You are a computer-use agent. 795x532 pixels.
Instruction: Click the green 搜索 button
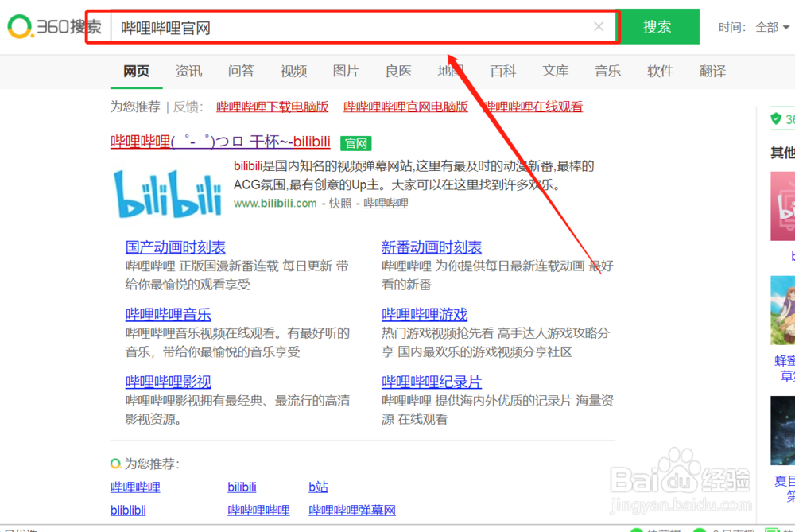click(658, 26)
